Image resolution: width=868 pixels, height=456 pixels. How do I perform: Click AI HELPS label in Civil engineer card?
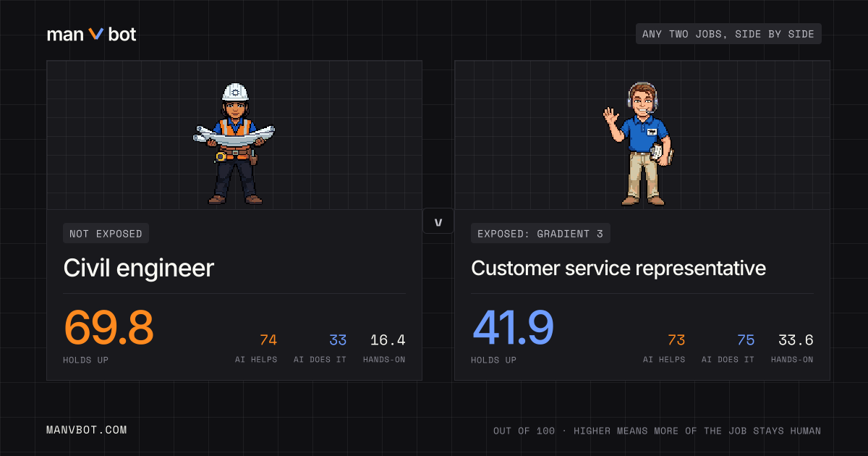tap(256, 360)
